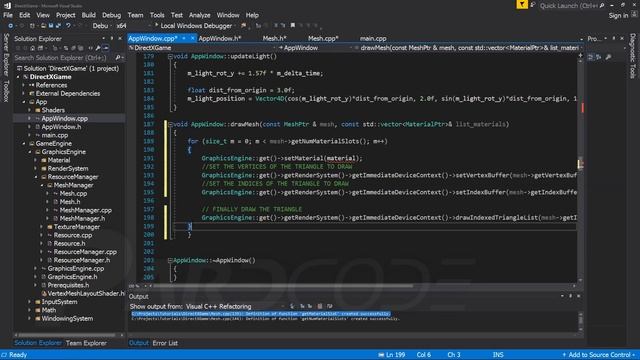Click the Navigate Backward toolbar icon
Viewport: 640px width, 360px height.
click(x=10, y=26)
